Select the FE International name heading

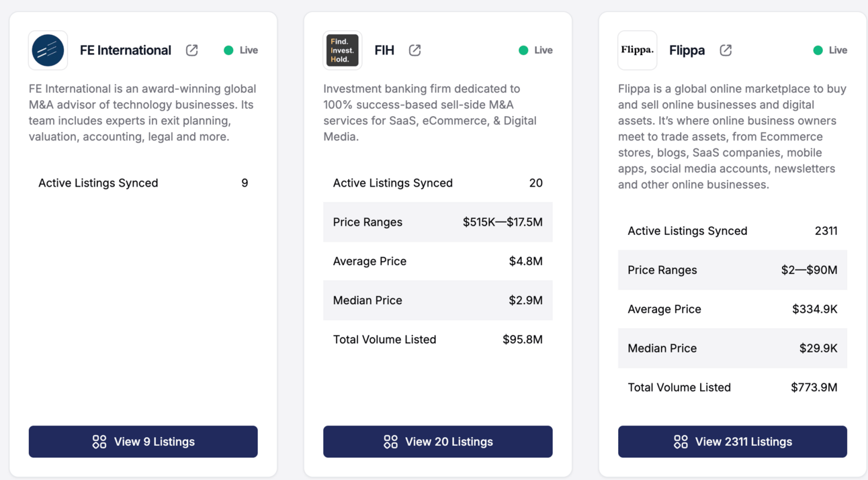pyautogui.click(x=126, y=50)
